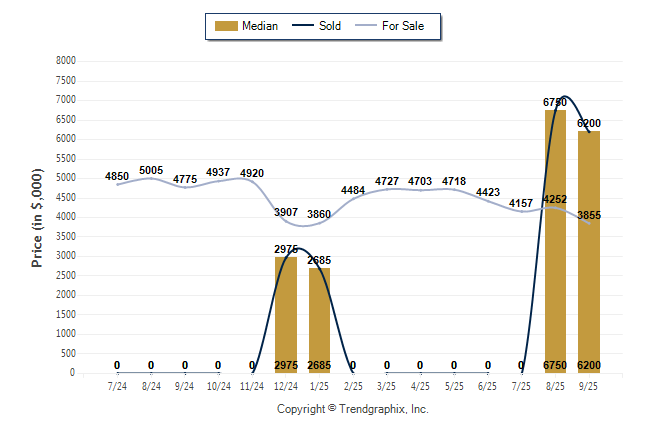This screenshot has width=646, height=434.
Task: Click the 4484 For Sale data label
Action: click(x=353, y=190)
